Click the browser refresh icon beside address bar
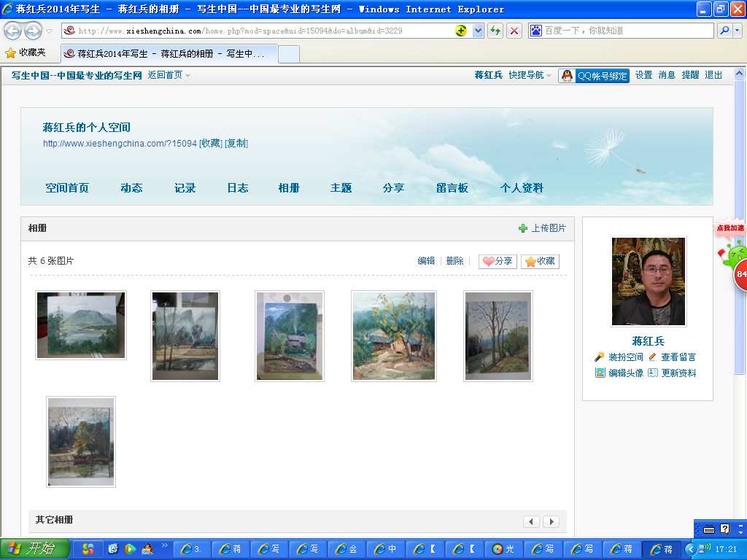 coord(495,31)
